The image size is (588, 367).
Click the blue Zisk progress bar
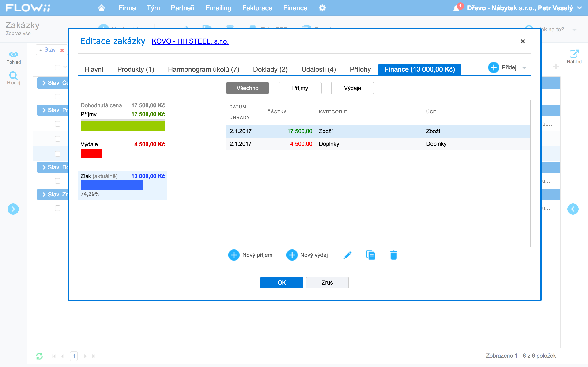pyautogui.click(x=112, y=185)
